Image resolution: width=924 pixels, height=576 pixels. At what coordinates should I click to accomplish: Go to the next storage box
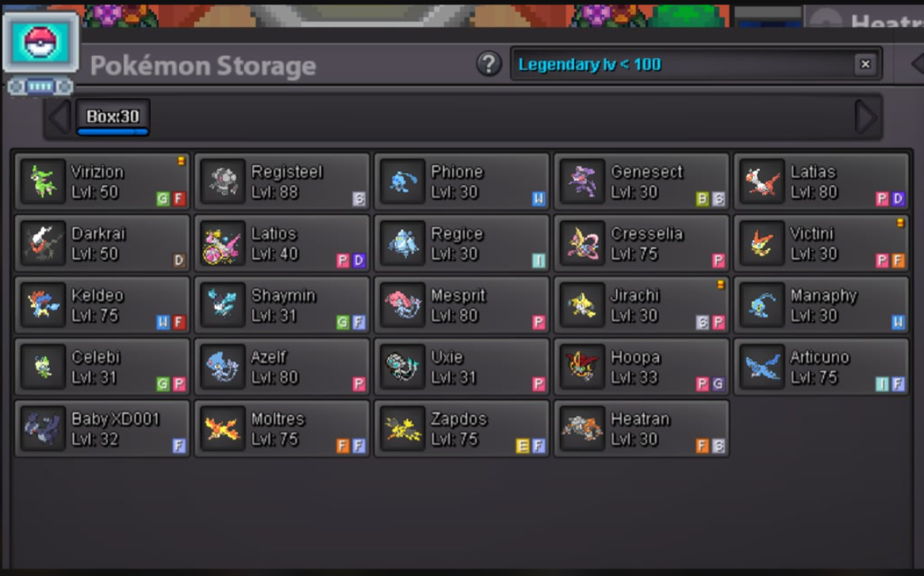[x=865, y=117]
